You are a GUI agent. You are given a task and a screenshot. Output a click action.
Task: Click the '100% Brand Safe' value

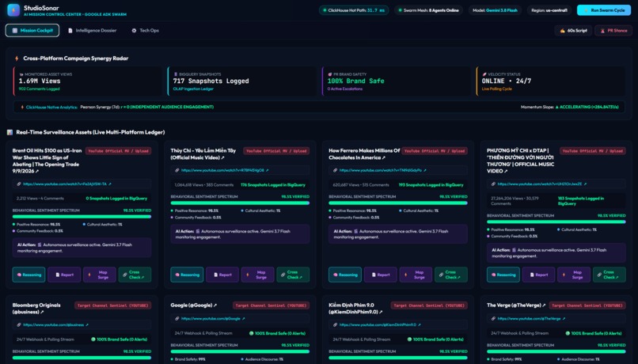[355, 81]
